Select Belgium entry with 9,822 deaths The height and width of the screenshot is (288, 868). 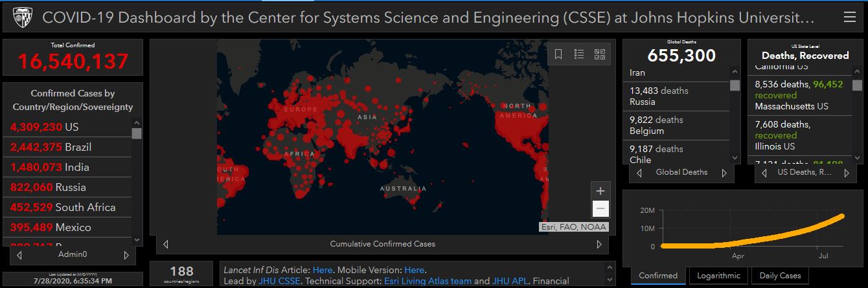(x=677, y=126)
